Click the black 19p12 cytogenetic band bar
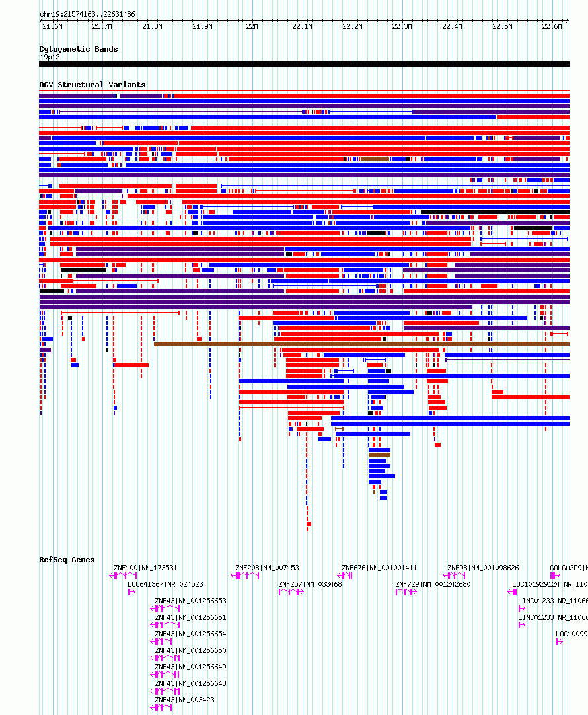Image resolution: width=588 pixels, height=715 pixels. (x=304, y=64)
